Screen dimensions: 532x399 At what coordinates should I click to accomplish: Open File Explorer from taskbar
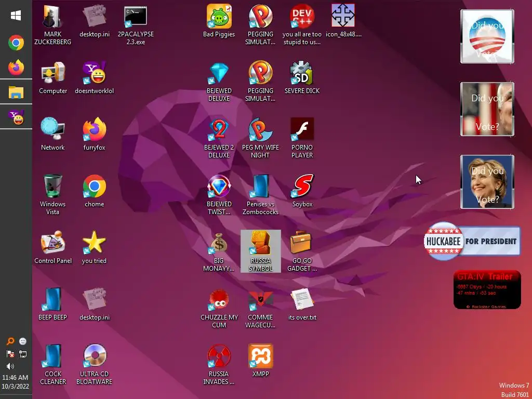pos(16,92)
